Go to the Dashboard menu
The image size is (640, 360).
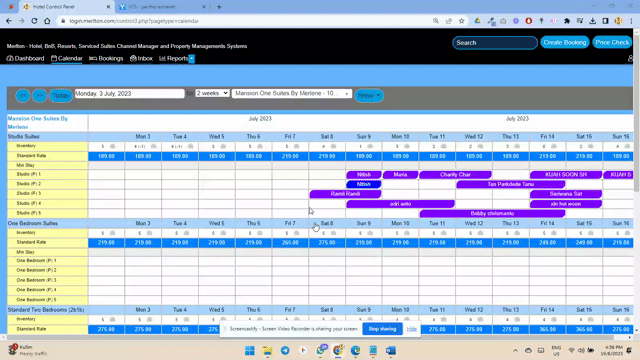pyautogui.click(x=25, y=58)
